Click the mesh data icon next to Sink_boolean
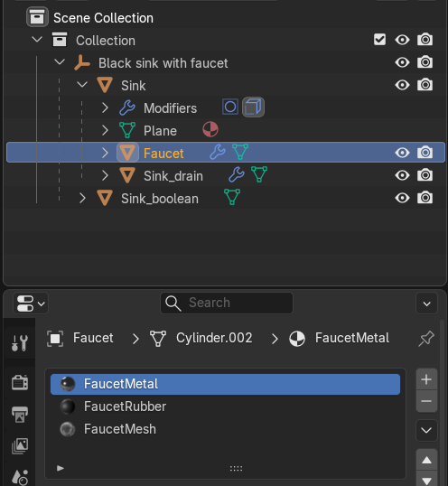The height and width of the screenshot is (486, 448). tap(232, 197)
